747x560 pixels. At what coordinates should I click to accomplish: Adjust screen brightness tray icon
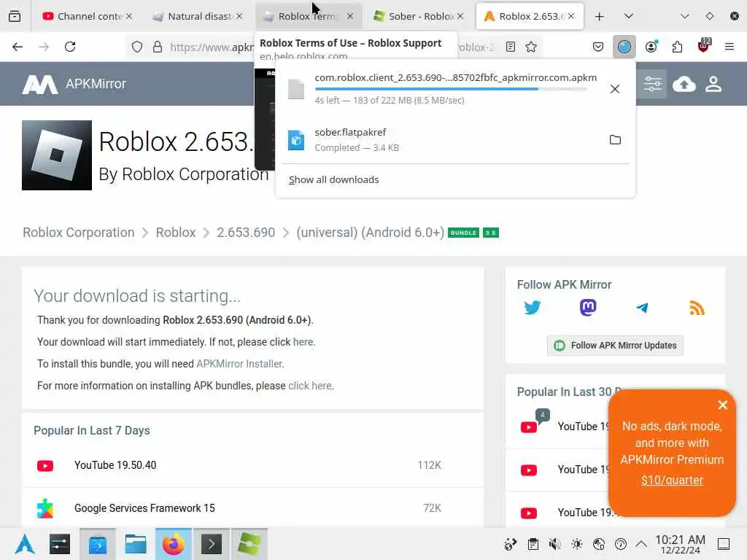coord(576,544)
